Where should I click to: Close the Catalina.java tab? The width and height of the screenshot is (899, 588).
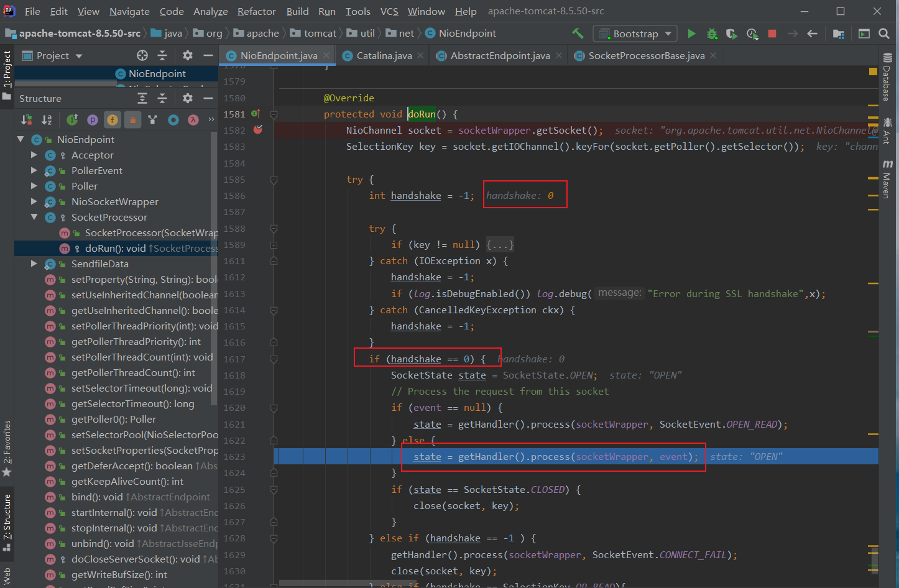pyautogui.click(x=421, y=55)
